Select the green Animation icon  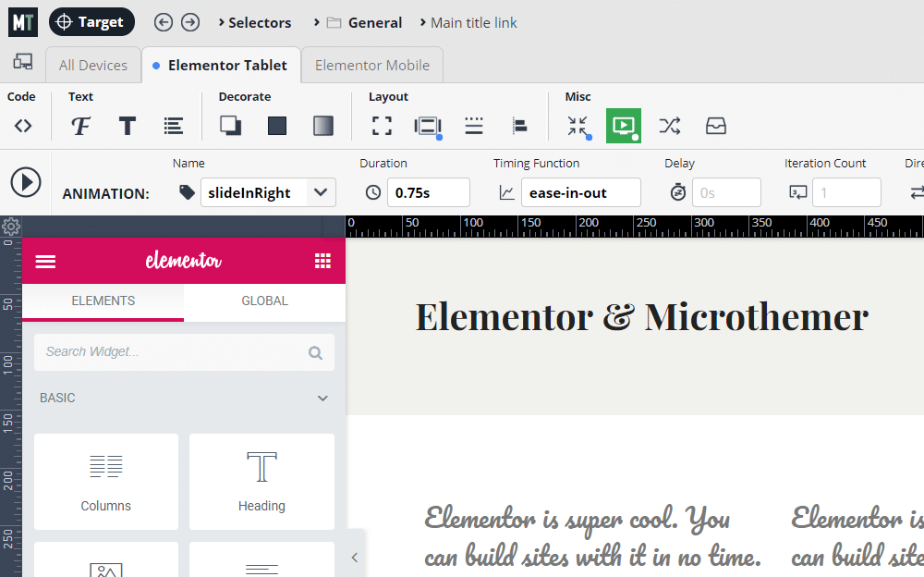click(x=624, y=126)
